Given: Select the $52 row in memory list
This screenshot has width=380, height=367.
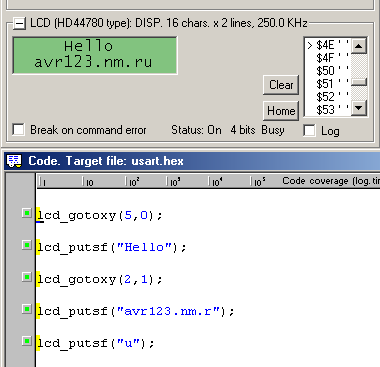Looking at the screenshot, I should (328, 97).
